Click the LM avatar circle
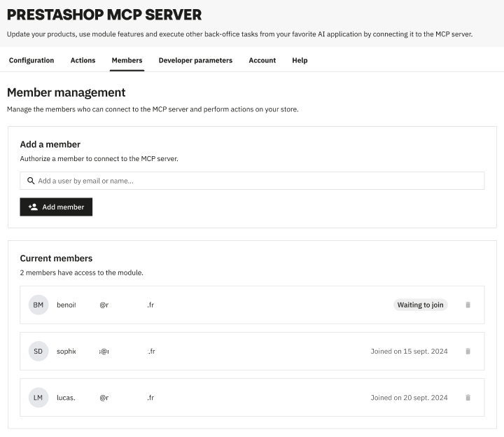The width and height of the screenshot is (504, 437). (x=38, y=397)
